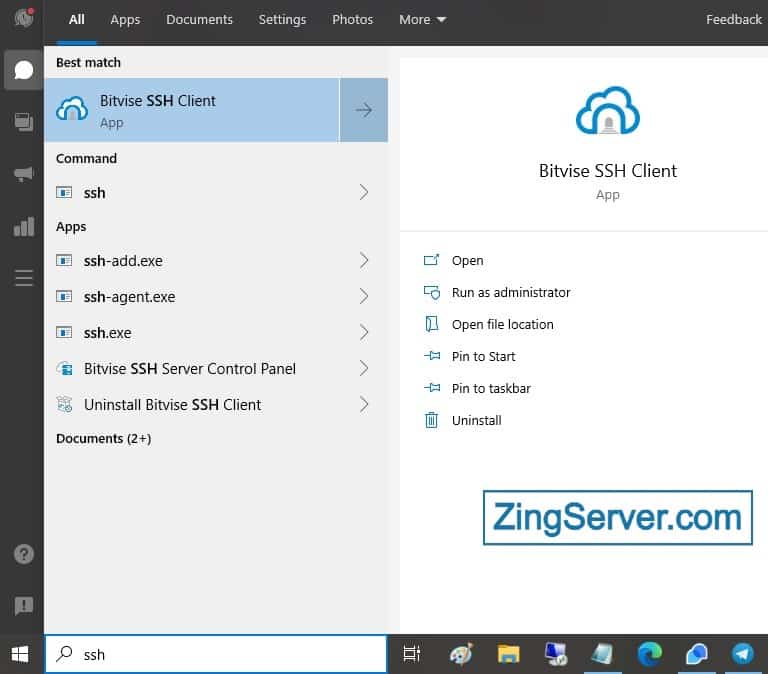The height and width of the screenshot is (674, 768).
Task: Click the Pin to taskbar pin icon
Action: tap(432, 388)
